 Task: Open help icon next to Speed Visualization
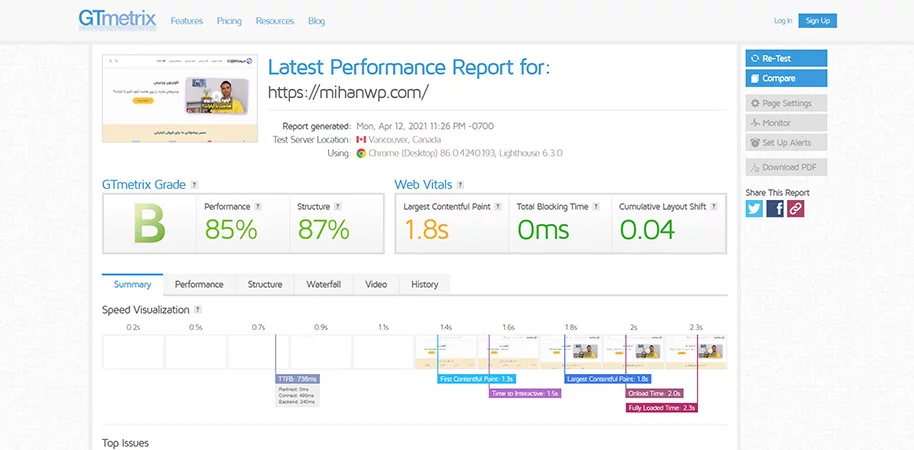198,310
